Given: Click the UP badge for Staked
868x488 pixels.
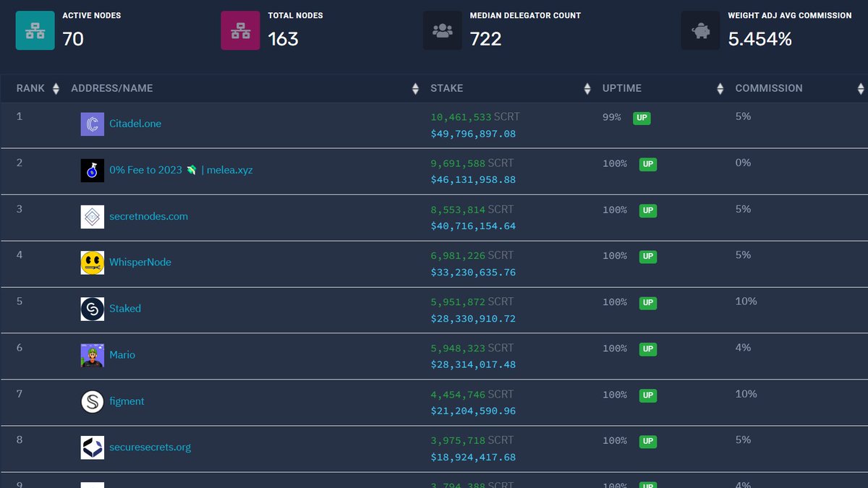Looking at the screenshot, I should pos(648,302).
